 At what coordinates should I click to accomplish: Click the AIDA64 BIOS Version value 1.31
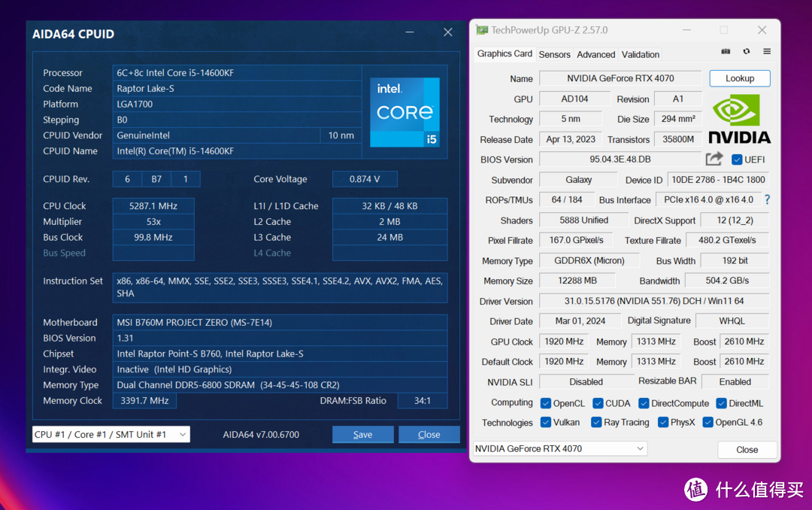pos(280,338)
